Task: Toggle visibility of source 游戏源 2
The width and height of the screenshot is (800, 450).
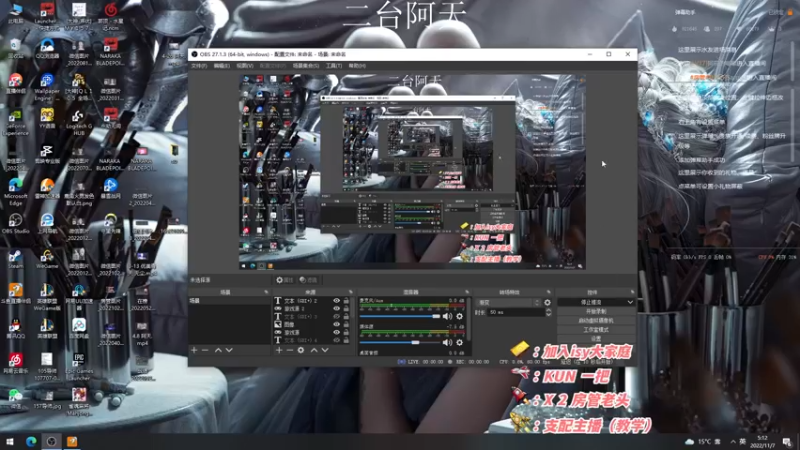Action: click(x=336, y=309)
